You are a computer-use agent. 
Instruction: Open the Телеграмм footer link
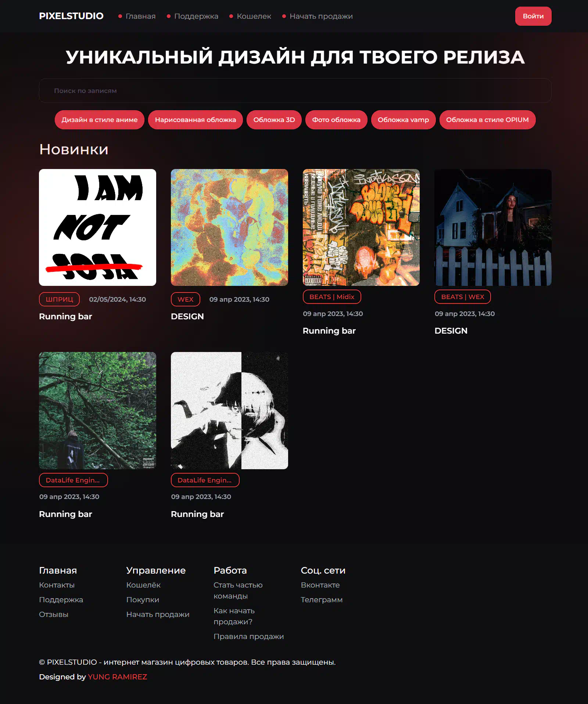(x=322, y=600)
